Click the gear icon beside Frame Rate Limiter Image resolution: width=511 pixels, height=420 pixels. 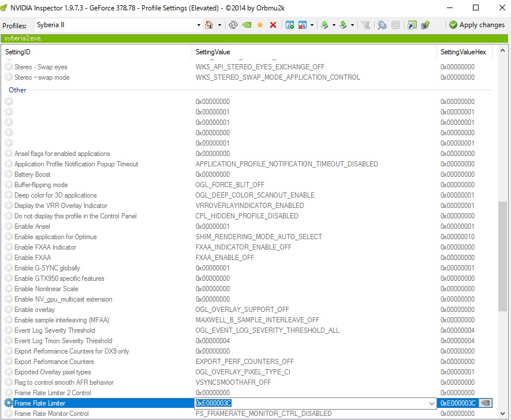pos(9,403)
